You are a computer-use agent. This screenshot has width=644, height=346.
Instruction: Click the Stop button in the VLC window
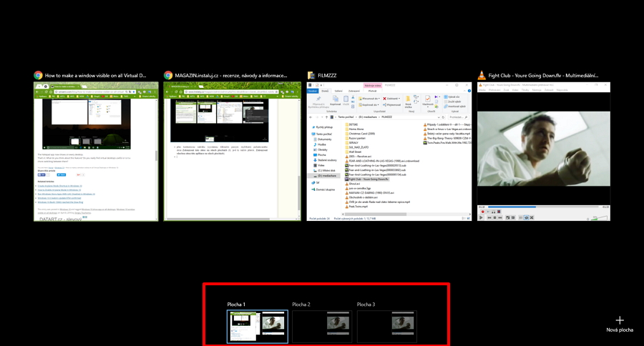point(494,217)
